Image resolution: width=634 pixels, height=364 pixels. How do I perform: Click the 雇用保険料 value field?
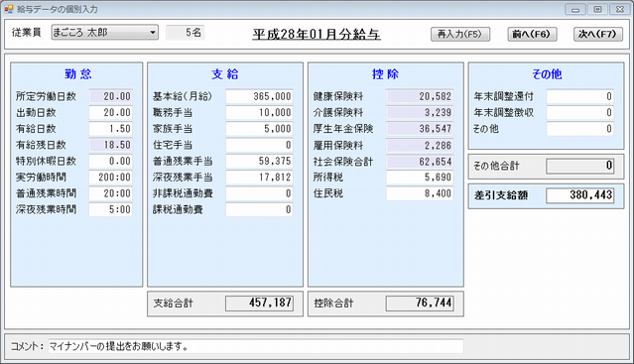[x=420, y=146]
